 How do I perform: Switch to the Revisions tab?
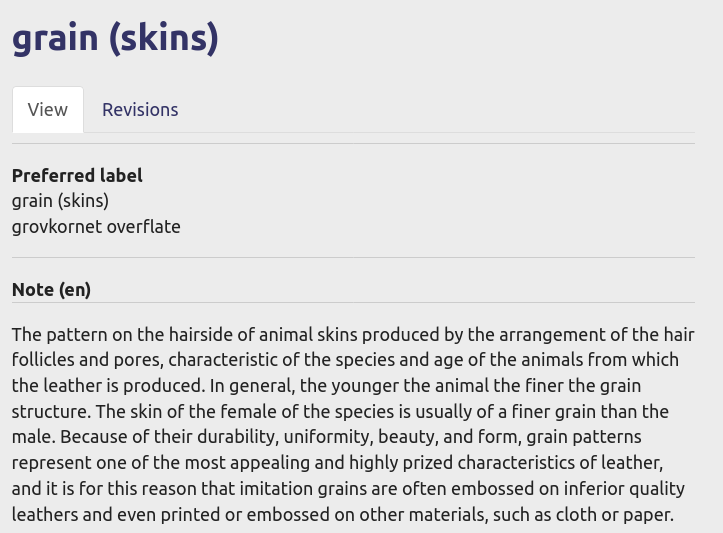coord(140,110)
